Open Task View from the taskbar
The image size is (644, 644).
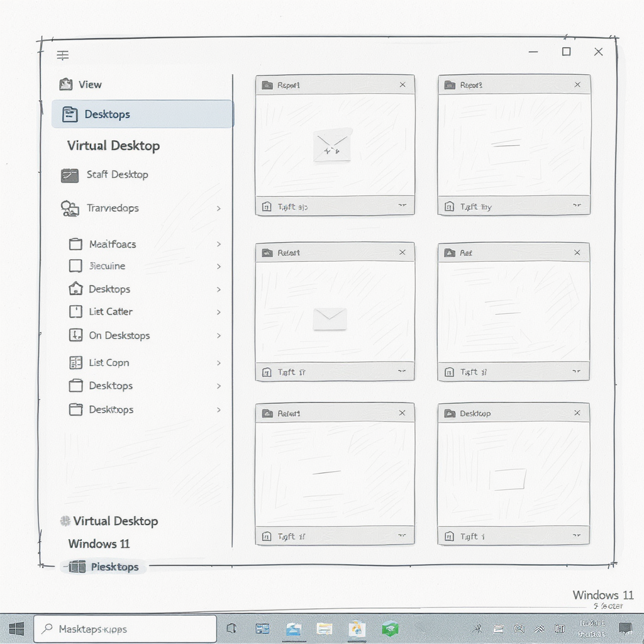[231, 629]
